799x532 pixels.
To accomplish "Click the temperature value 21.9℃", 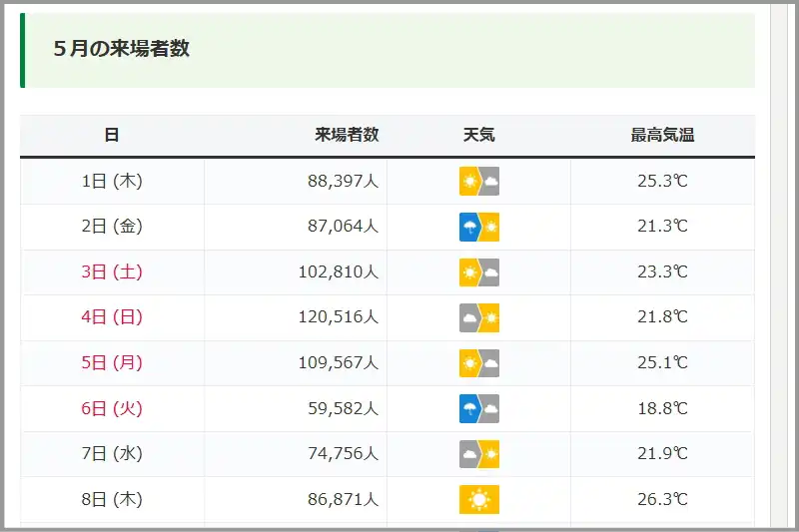I will click(662, 453).
